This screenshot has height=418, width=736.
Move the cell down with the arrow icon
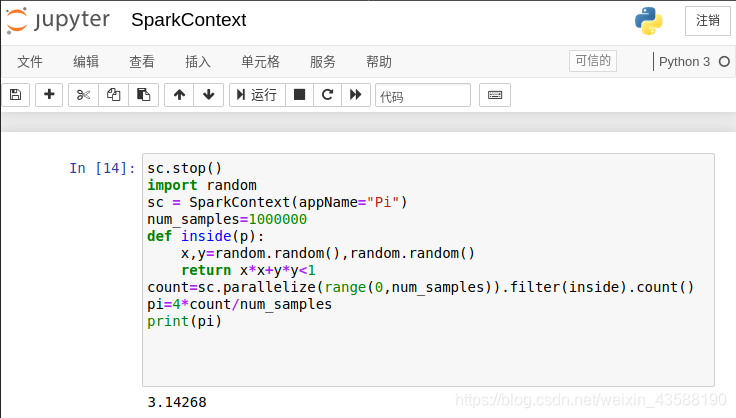[x=208, y=95]
